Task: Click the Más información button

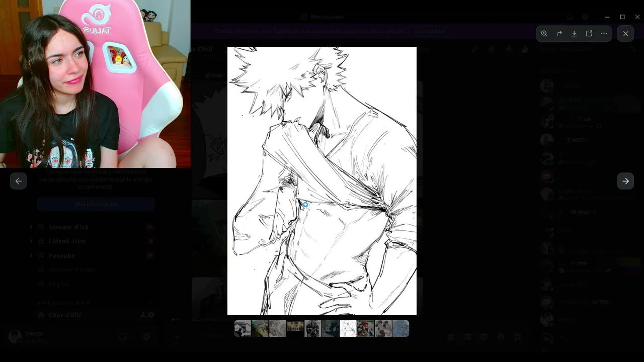Action: 96,204
